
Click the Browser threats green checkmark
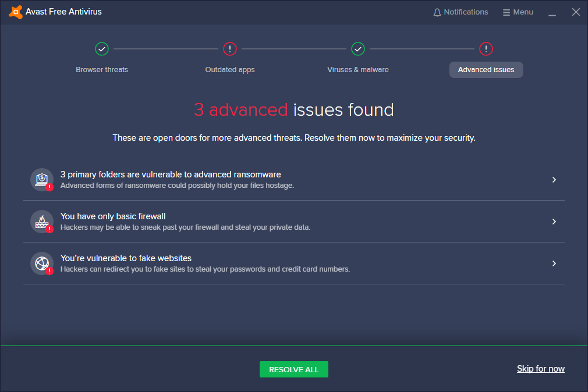[x=102, y=49]
